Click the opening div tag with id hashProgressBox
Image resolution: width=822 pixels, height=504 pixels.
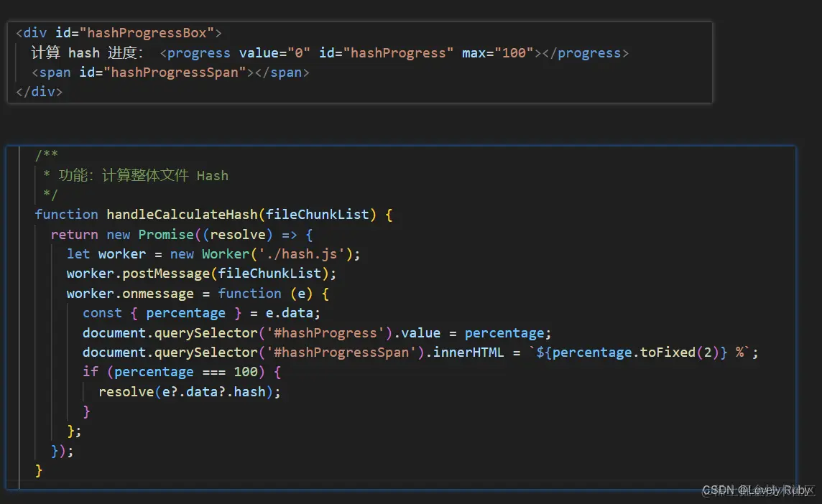pyautogui.click(x=119, y=33)
